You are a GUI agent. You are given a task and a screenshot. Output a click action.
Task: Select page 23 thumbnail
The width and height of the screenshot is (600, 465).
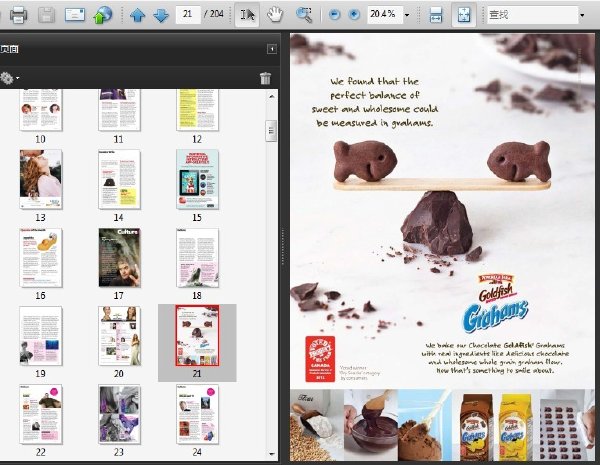point(119,414)
